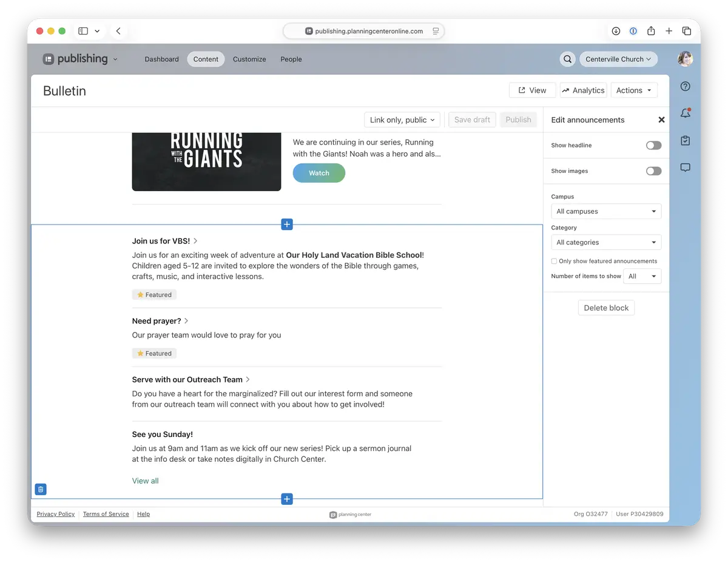Click Org O32477 text in footer
This screenshot has height=562, width=728.
(591, 514)
